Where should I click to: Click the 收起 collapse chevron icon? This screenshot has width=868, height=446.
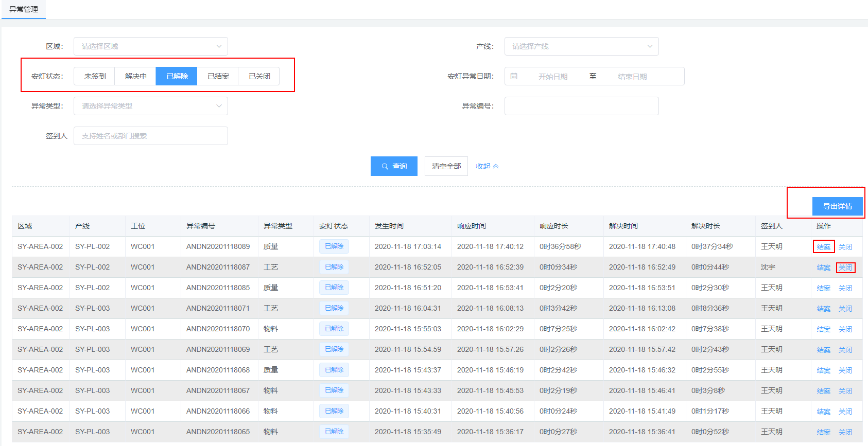pyautogui.click(x=496, y=166)
